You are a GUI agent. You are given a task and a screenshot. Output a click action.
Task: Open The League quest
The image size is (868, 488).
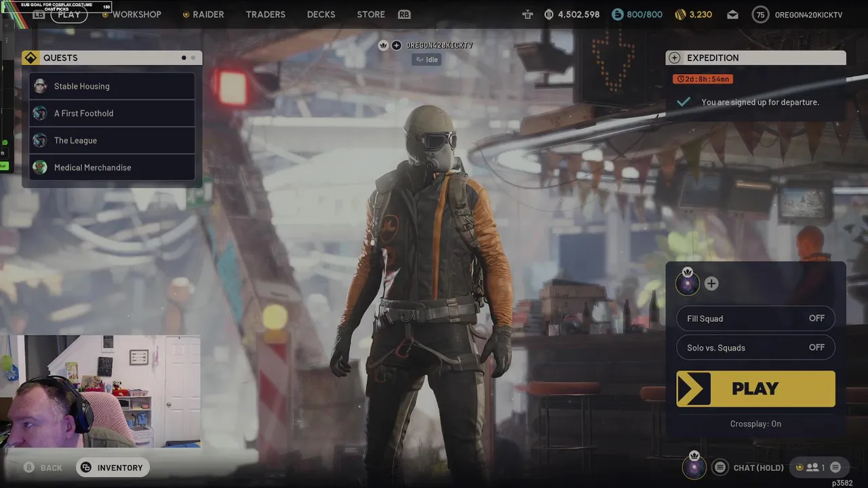coord(112,140)
